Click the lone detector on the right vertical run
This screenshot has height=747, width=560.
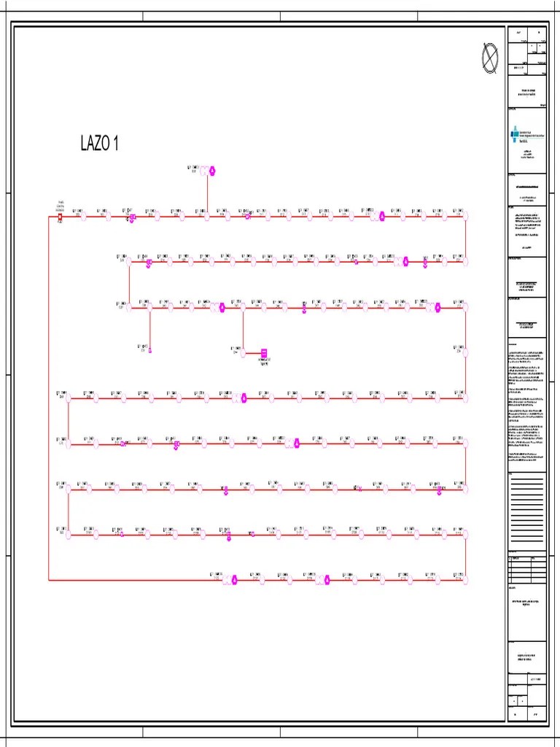(x=465, y=353)
